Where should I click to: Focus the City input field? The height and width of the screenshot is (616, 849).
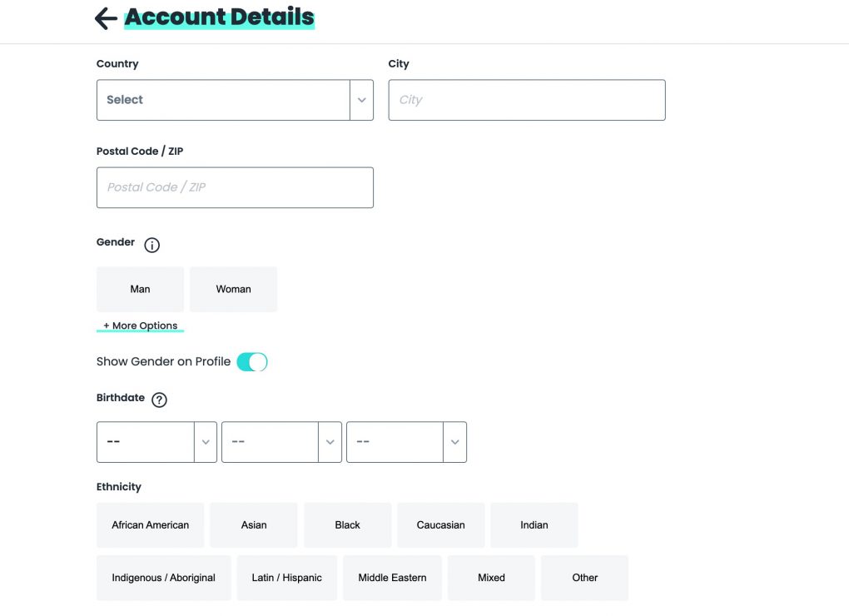pyautogui.click(x=527, y=100)
